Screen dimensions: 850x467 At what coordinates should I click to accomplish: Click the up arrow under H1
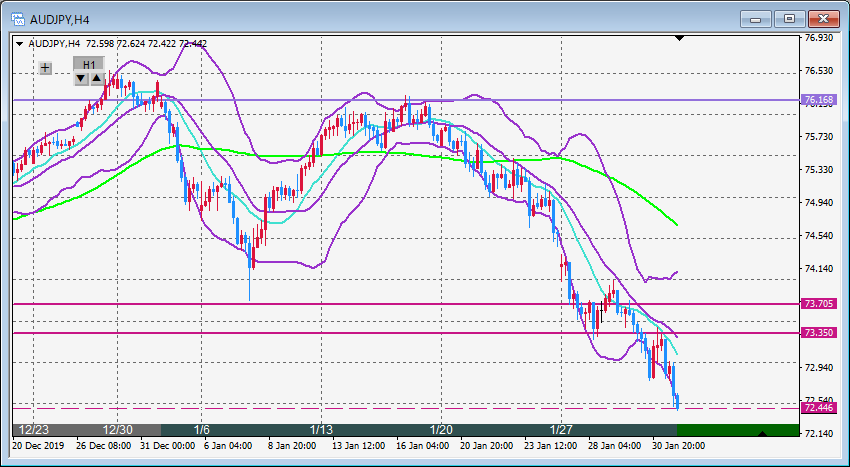tap(96, 79)
